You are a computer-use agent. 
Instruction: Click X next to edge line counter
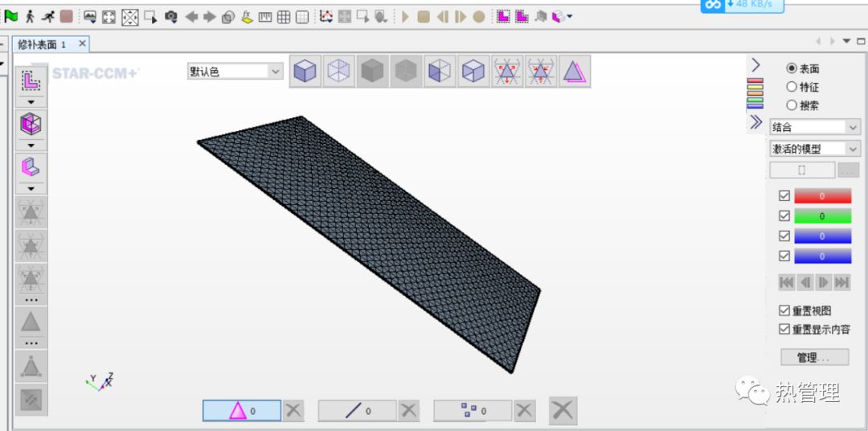(409, 411)
